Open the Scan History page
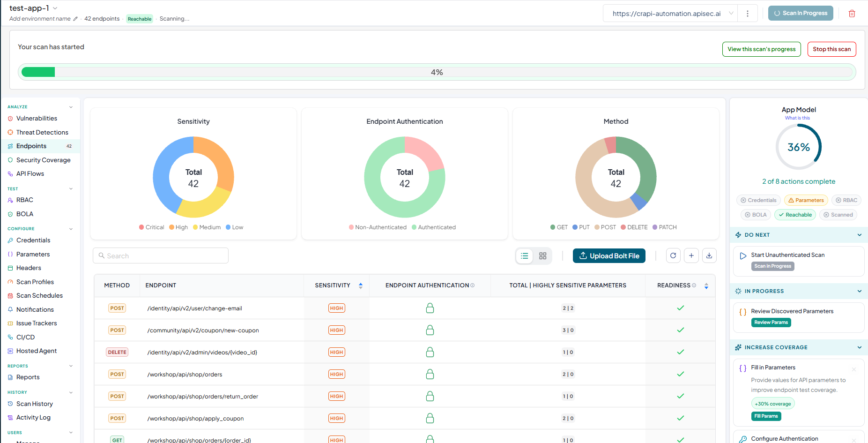 pyautogui.click(x=34, y=404)
